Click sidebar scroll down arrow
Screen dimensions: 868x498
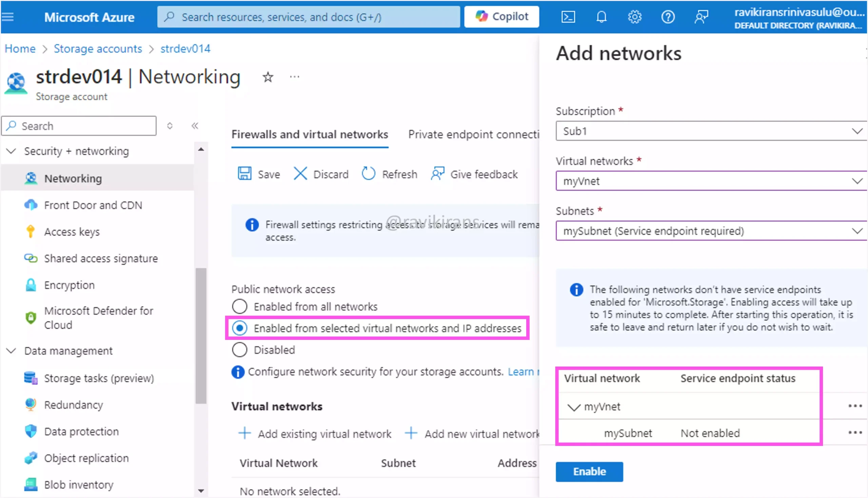tap(201, 491)
